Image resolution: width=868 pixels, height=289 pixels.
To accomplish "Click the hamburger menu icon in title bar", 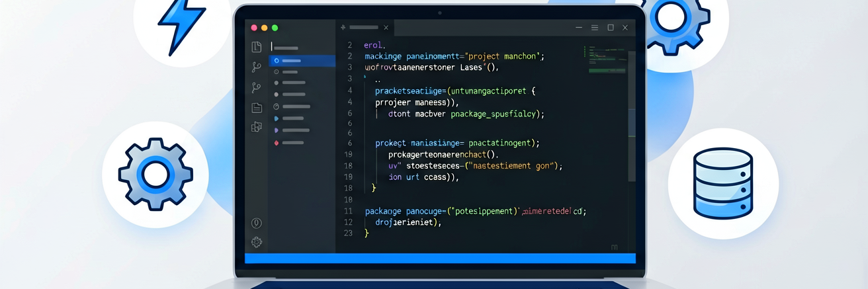I will click(x=595, y=28).
